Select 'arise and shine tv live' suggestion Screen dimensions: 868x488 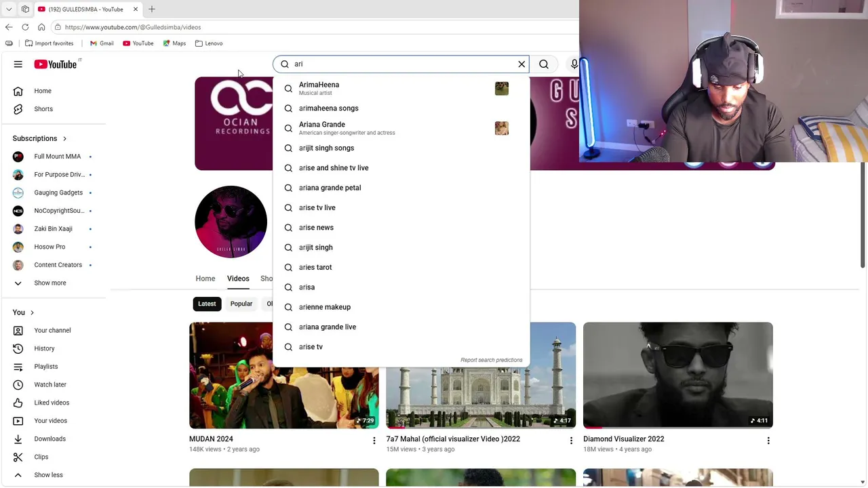401,168
